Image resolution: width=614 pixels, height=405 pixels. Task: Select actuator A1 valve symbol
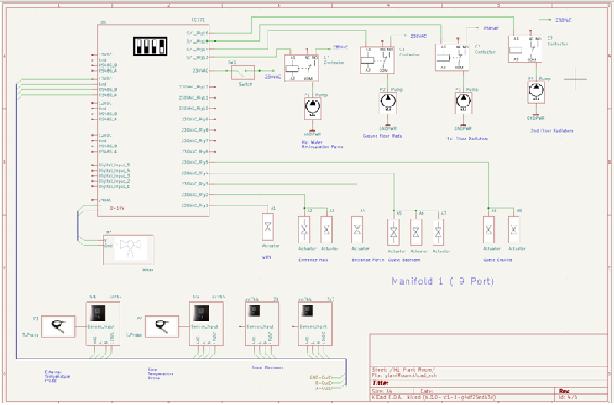coord(268,227)
